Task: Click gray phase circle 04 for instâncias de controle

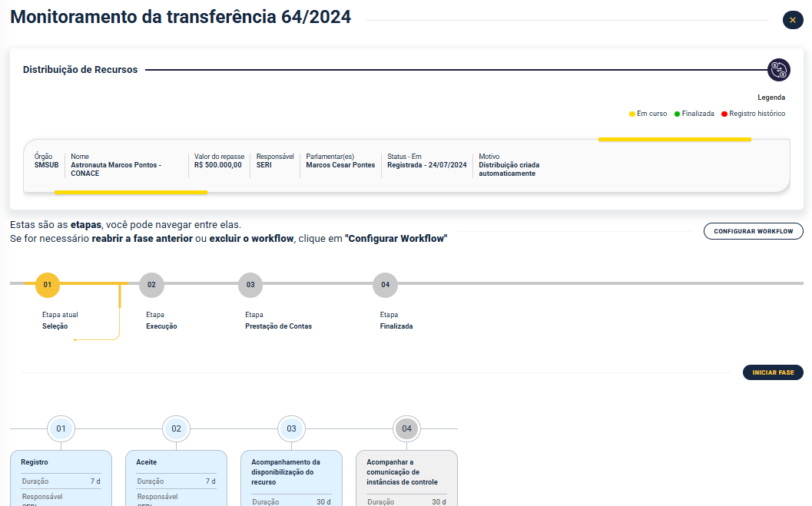Action: (x=406, y=429)
